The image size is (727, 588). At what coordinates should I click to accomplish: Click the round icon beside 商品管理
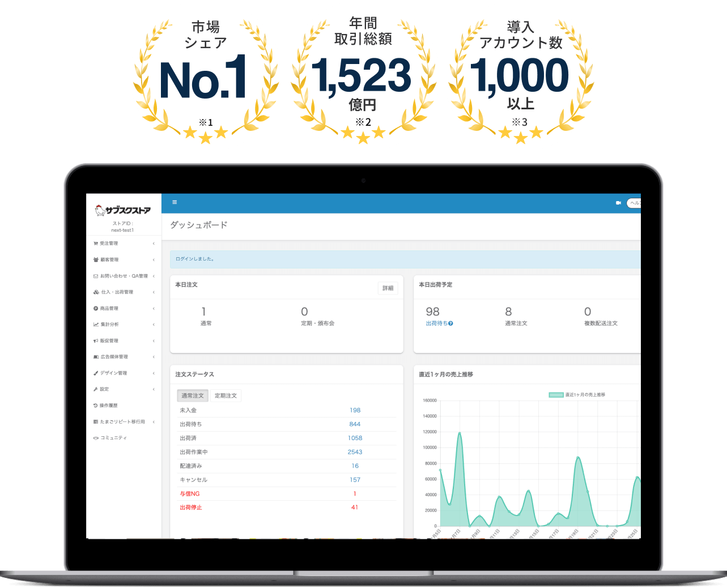click(x=96, y=309)
